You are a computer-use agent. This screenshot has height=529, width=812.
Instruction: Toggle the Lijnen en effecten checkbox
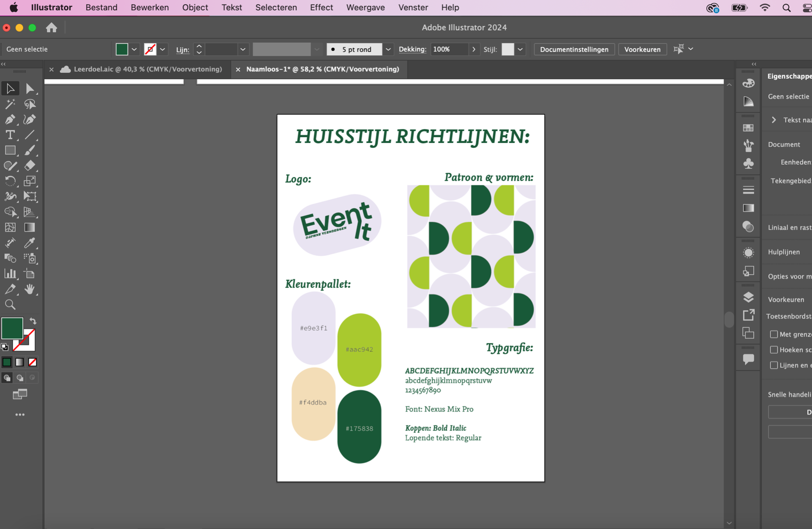pos(774,365)
